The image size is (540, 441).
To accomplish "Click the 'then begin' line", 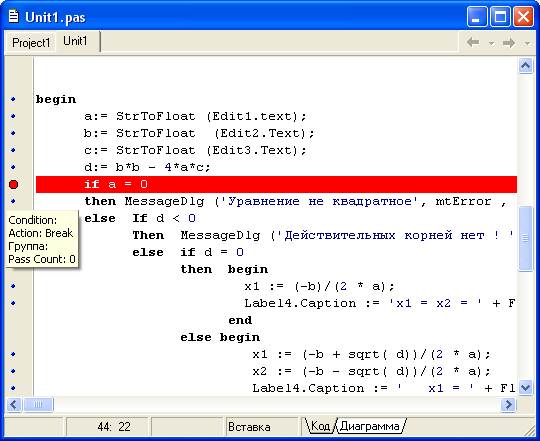I will [x=224, y=269].
